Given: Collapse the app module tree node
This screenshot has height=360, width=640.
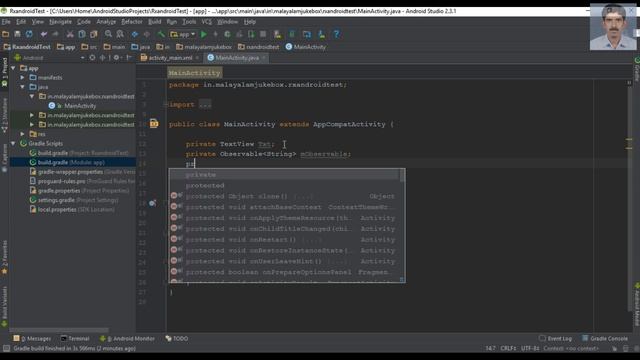Looking at the screenshot, I should coord(13,68).
